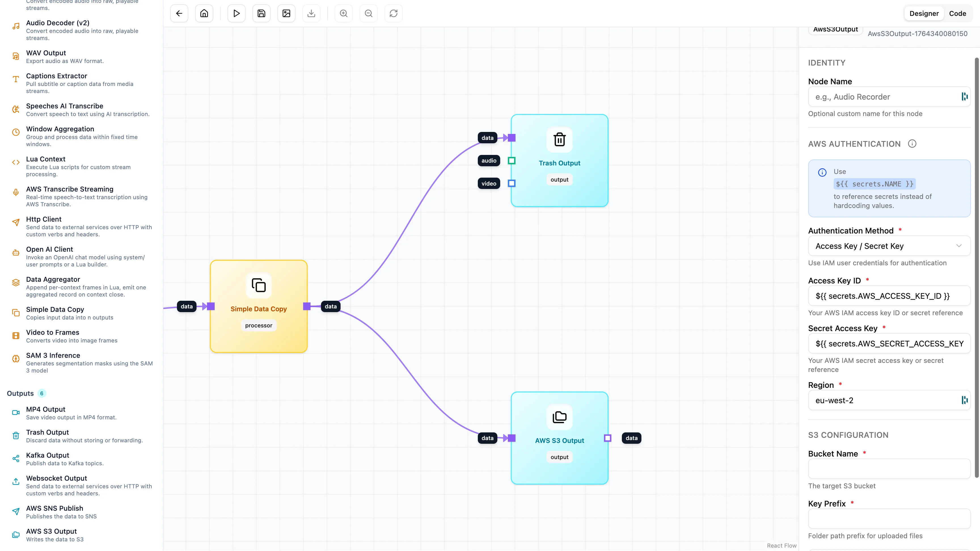The image size is (980, 551).
Task: Select the AWS S3 Output node icon
Action: tap(559, 417)
